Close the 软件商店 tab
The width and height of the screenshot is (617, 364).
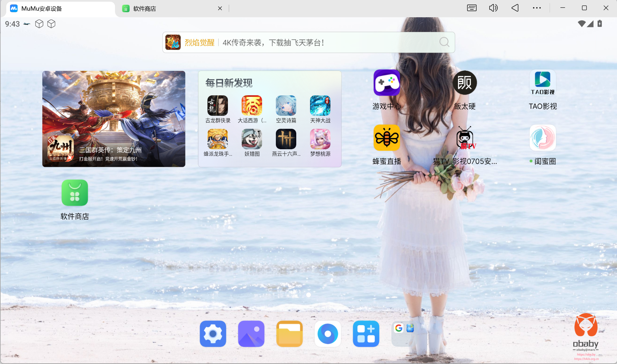(220, 8)
